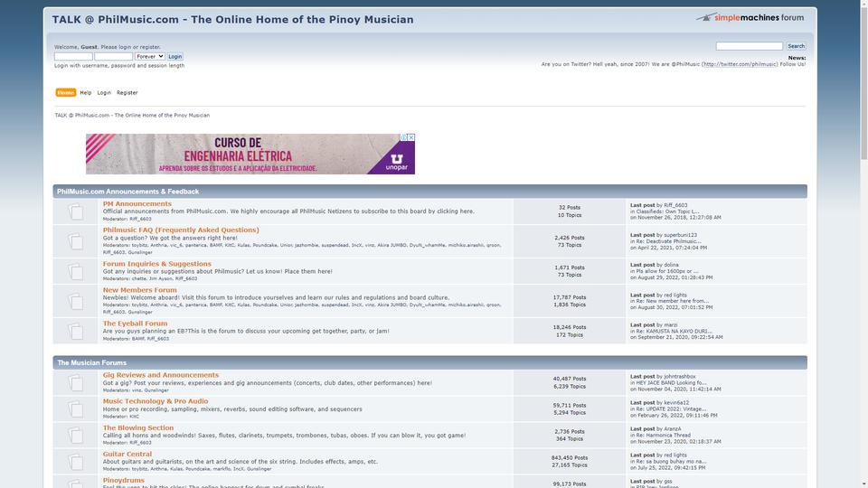Close the ad banner with the X icon
The width and height of the screenshot is (868, 488).
[411, 137]
